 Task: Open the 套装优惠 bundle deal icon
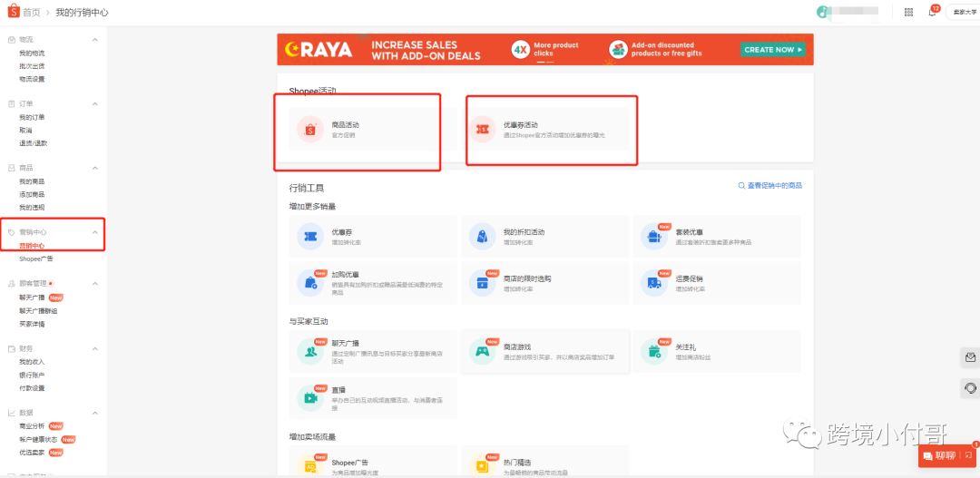pos(653,237)
